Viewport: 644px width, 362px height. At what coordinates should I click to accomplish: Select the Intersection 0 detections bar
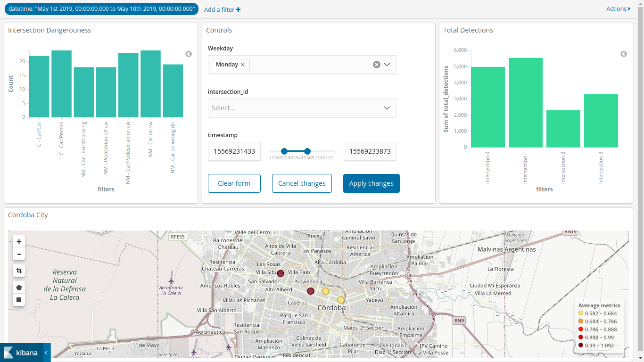pos(488,107)
